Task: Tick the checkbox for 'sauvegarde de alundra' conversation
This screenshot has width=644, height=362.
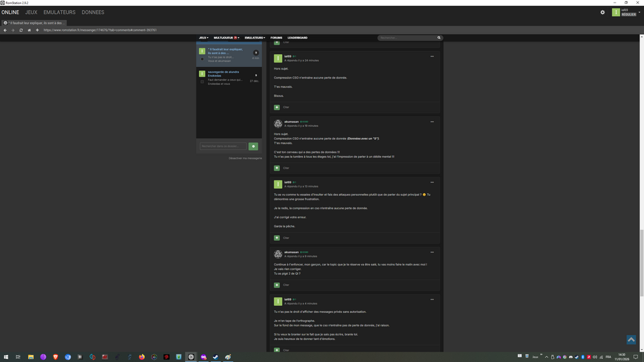Action: [x=202, y=82]
